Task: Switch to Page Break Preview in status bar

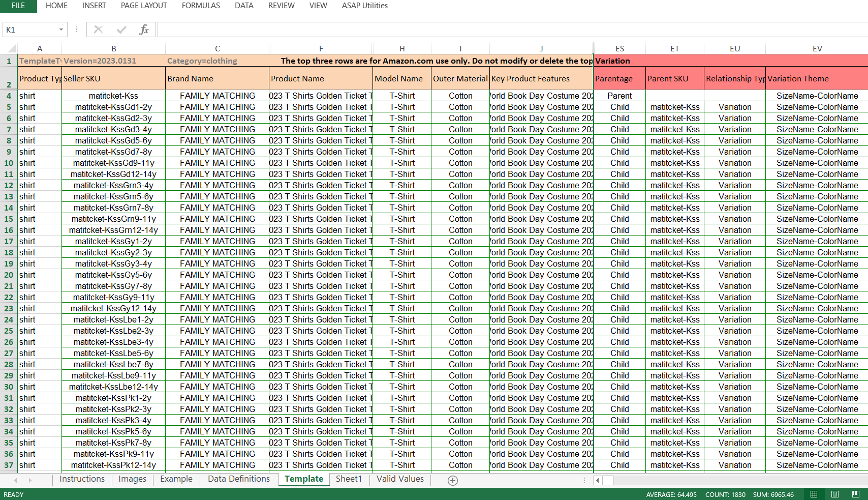Action: coord(855,494)
